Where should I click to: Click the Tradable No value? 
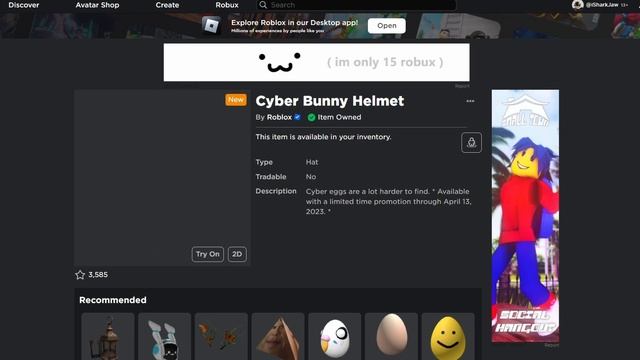[311, 177]
